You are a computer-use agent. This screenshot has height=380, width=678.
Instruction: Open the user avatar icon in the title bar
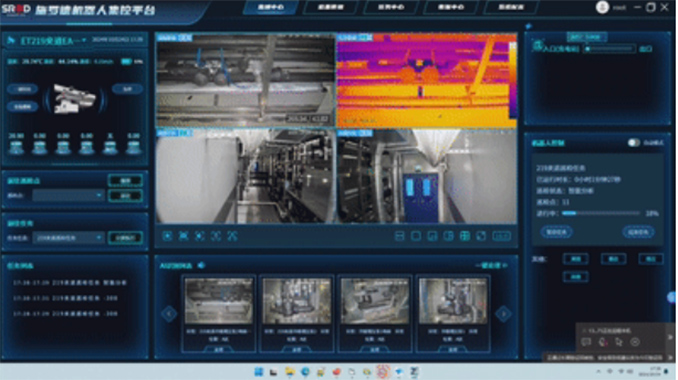click(602, 7)
